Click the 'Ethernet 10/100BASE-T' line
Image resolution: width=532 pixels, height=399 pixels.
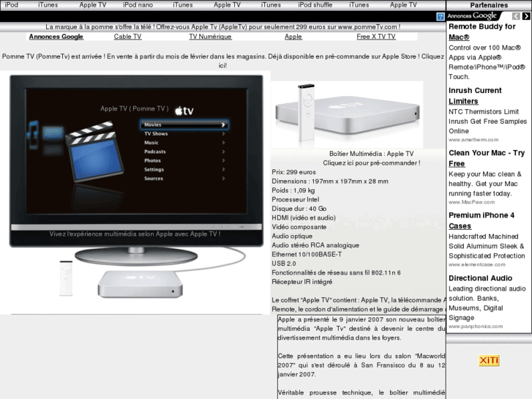click(x=307, y=254)
